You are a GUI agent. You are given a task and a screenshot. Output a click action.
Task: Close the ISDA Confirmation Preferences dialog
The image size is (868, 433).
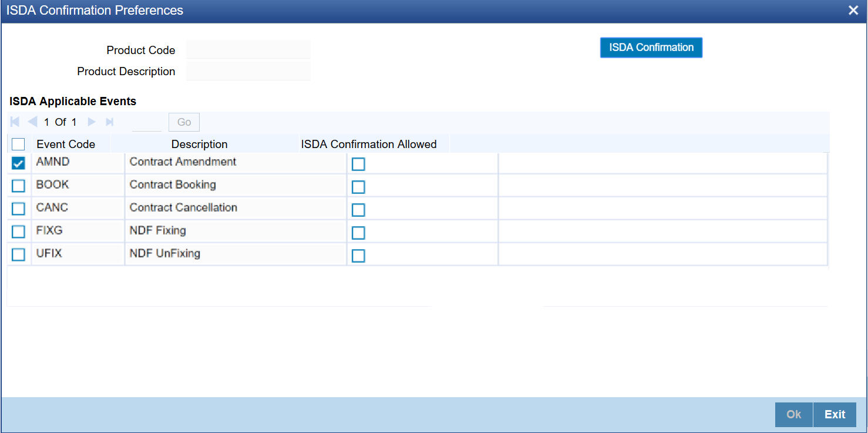[853, 11]
